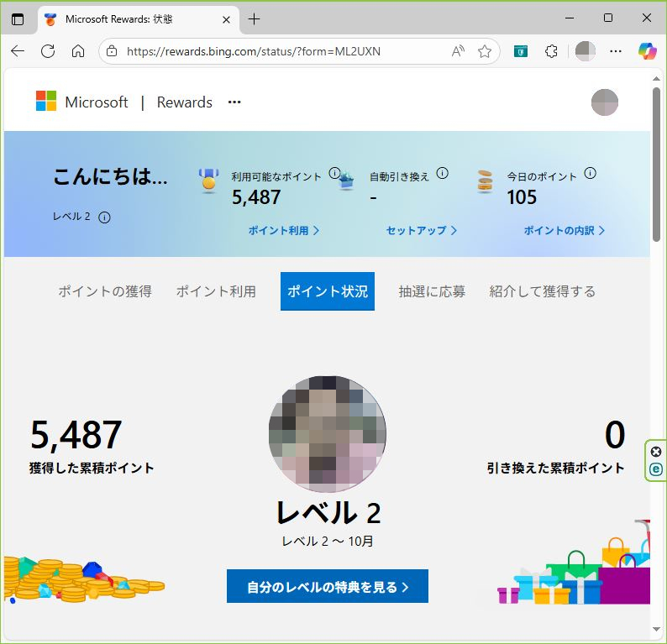Screen dimensions: 667x644
Task: Open the Copilot sidebar icon
Action: tap(647, 51)
